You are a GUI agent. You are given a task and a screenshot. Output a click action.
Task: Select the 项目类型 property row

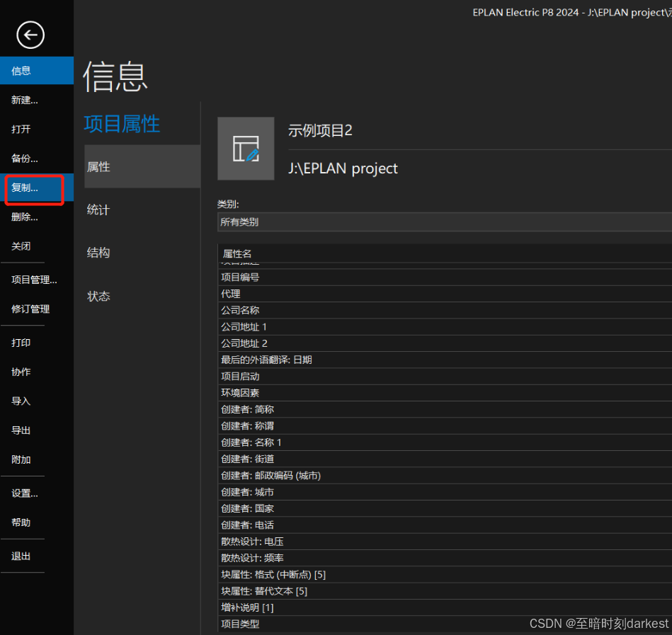click(x=445, y=624)
